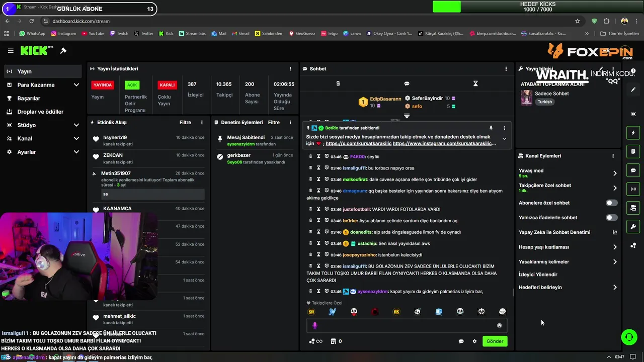Click broadcast signal icon in right toolbar

(x=633, y=189)
